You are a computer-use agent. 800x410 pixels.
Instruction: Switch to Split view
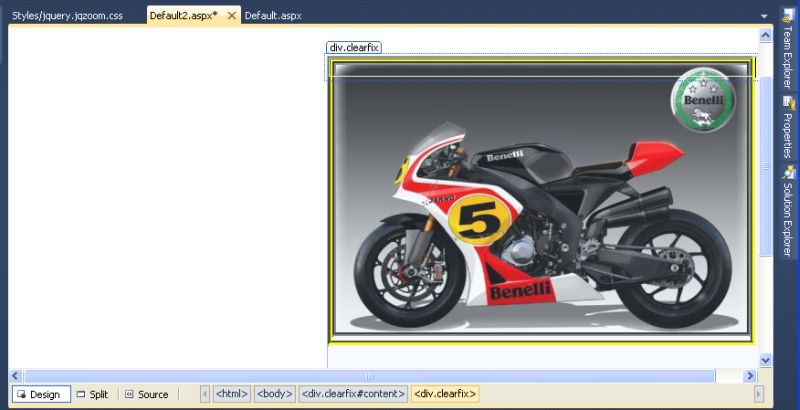coord(93,394)
